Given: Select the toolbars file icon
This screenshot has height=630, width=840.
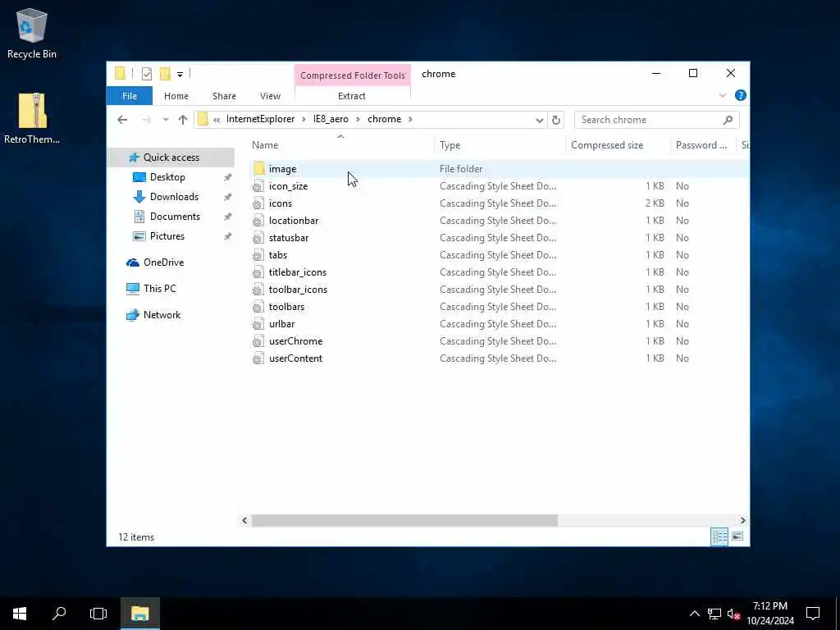Looking at the screenshot, I should (x=258, y=307).
